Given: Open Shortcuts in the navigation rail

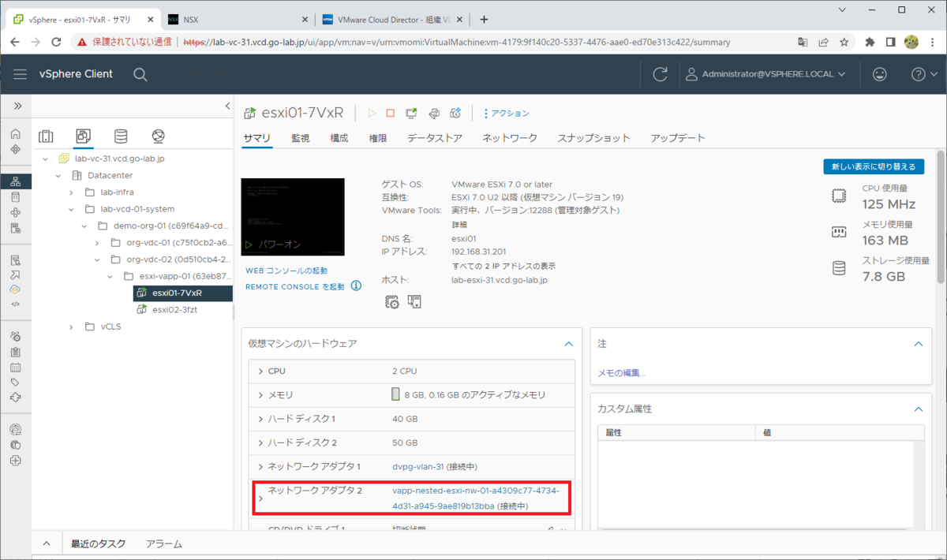Looking at the screenshot, I should 16,149.
